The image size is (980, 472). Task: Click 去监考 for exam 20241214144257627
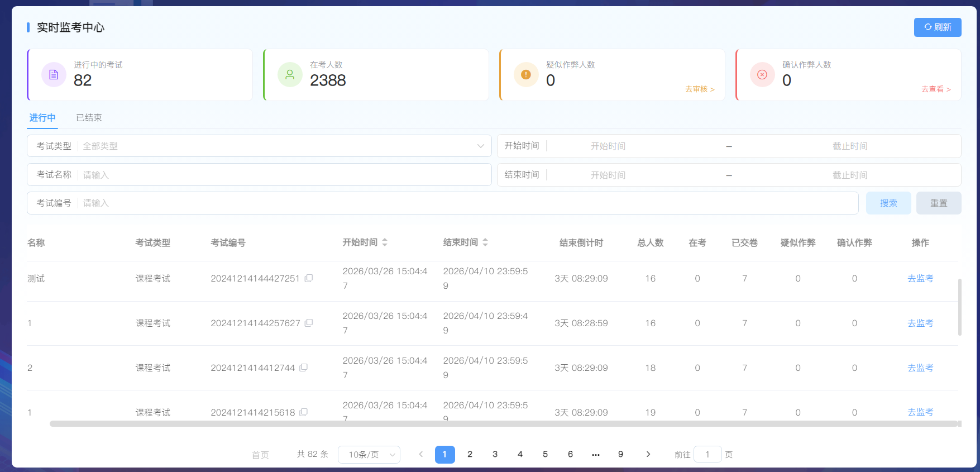click(x=920, y=323)
